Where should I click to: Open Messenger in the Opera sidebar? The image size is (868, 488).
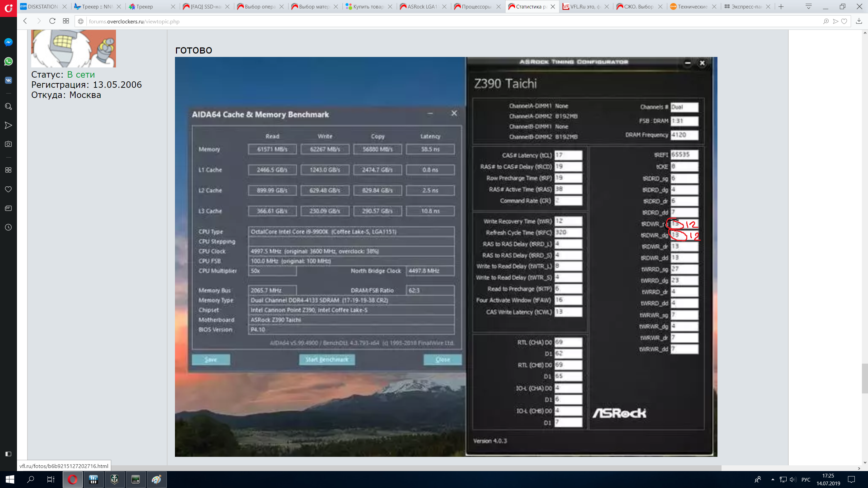point(8,42)
